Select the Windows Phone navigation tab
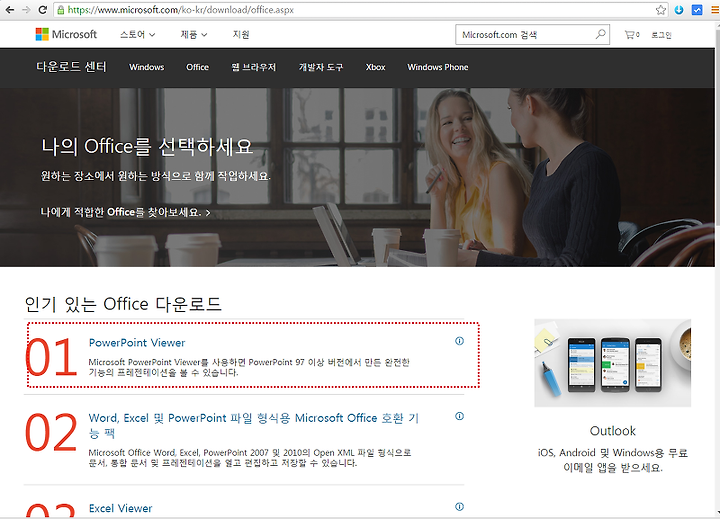This screenshot has height=519, width=720. coord(438,67)
